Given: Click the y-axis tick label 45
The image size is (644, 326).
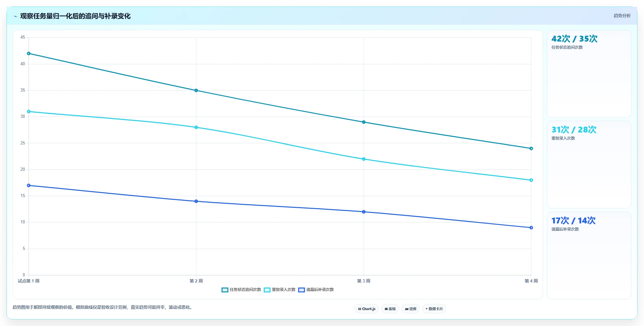Looking at the screenshot, I should click(23, 37).
